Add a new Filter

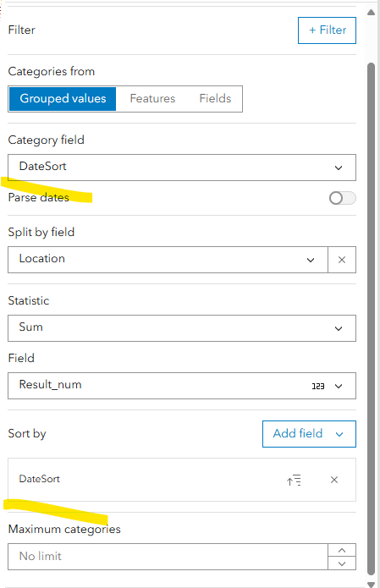click(x=328, y=30)
